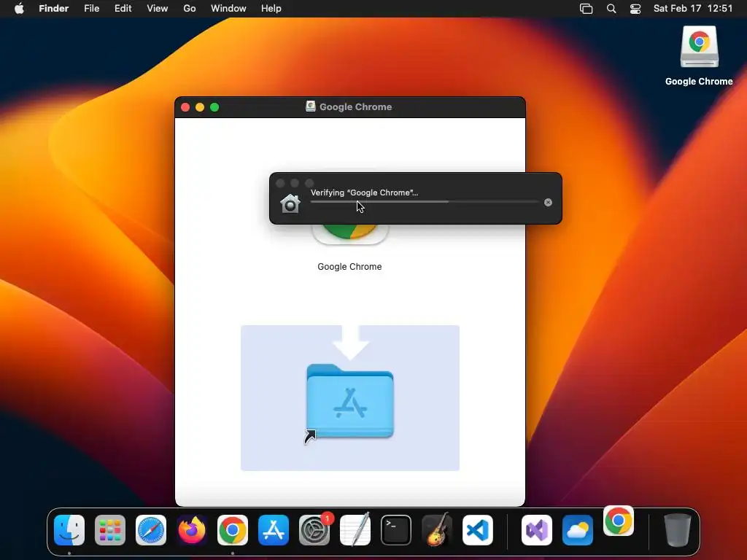Open the Finder menu
The image size is (747, 560).
click(x=54, y=9)
